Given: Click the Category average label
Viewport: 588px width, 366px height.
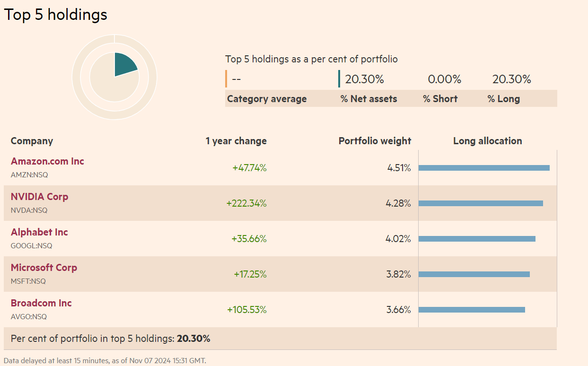Looking at the screenshot, I should 267,99.
